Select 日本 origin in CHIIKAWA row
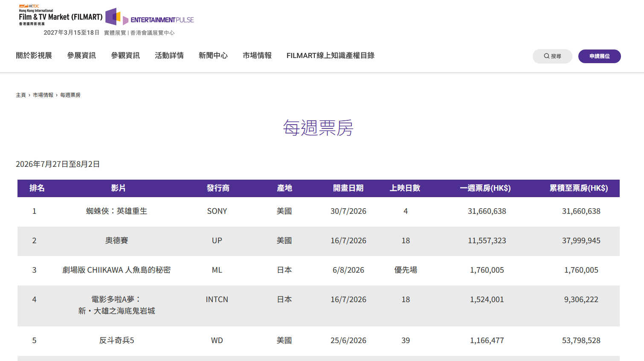 coord(284,270)
